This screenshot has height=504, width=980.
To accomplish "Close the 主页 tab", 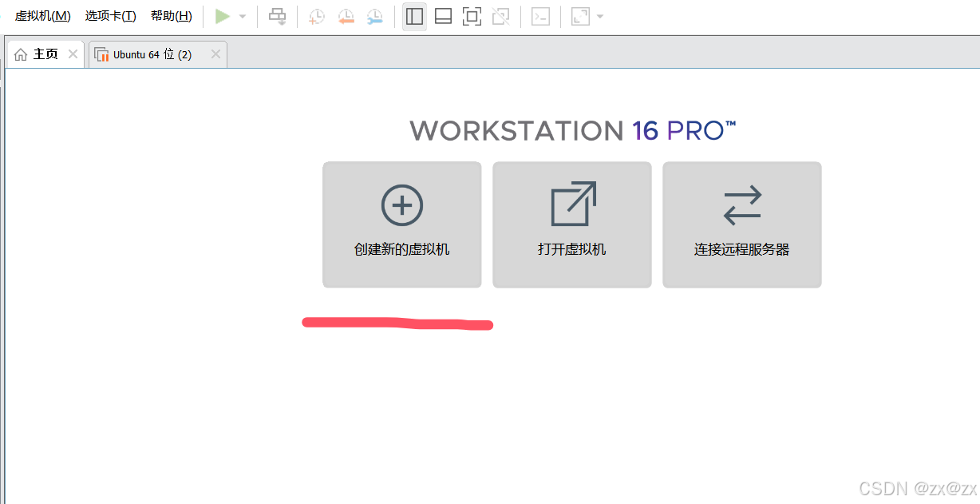I will 73,54.
